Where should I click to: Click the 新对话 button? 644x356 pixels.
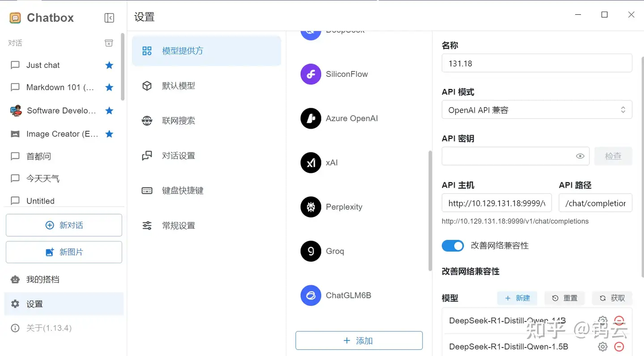point(64,225)
